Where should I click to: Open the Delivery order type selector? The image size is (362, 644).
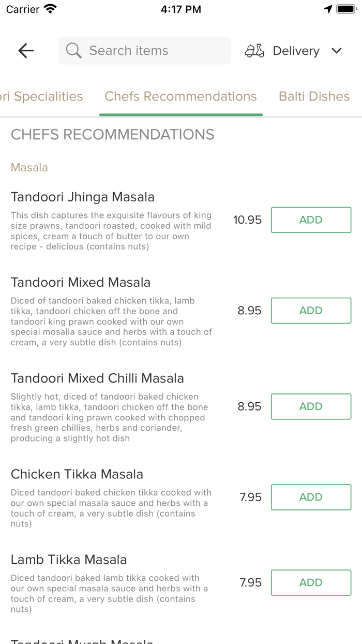click(x=295, y=51)
